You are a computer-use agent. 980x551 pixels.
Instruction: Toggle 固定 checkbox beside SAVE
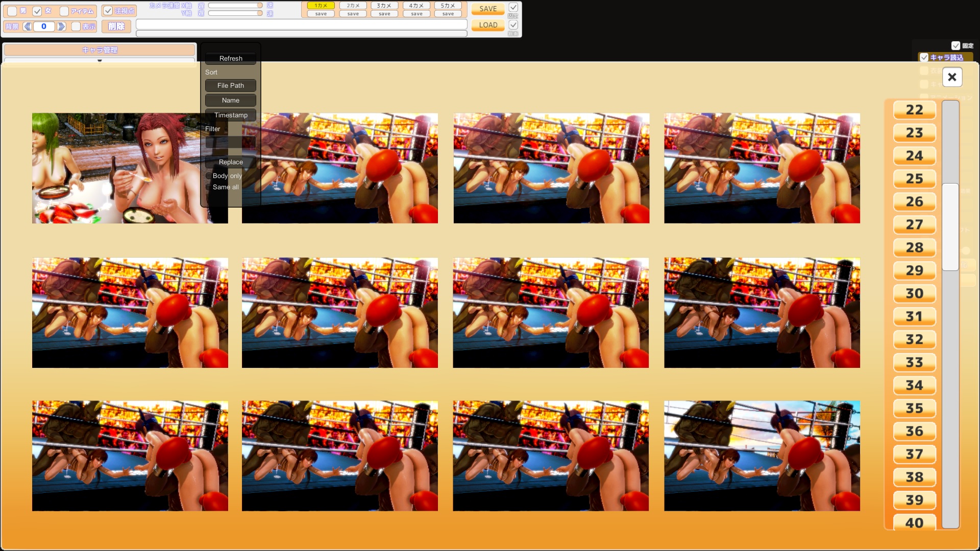pos(513,8)
